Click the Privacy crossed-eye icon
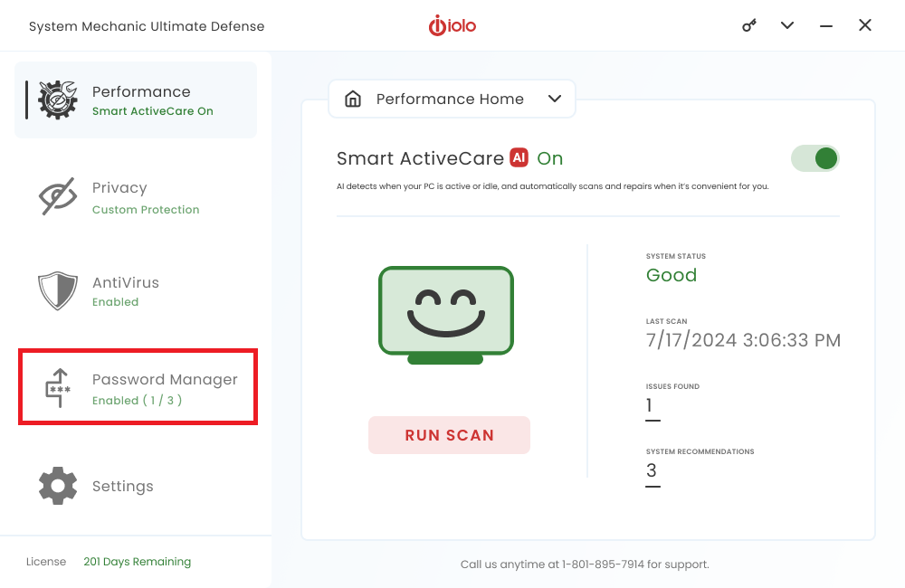The width and height of the screenshot is (905, 588). (x=58, y=196)
